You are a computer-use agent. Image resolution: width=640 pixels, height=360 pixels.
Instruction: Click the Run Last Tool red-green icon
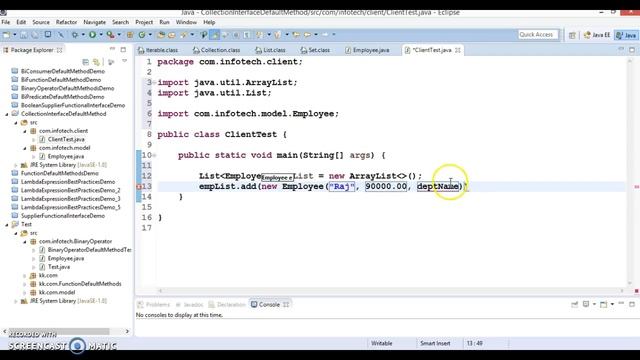click(x=110, y=35)
